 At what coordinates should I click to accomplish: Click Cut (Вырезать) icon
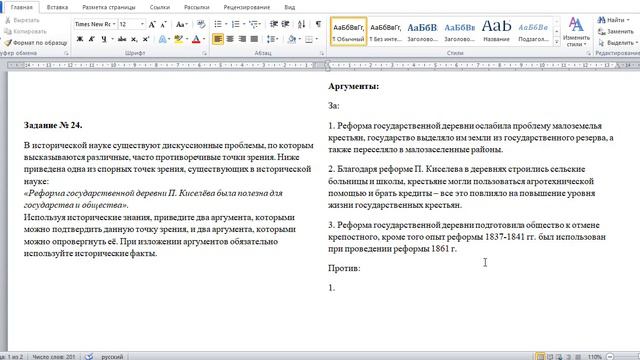pyautogui.click(x=8, y=20)
